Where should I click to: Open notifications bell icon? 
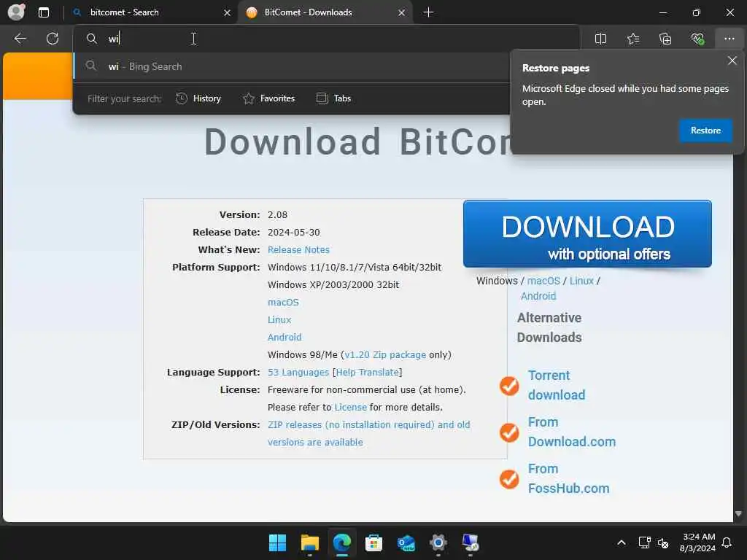tap(727, 542)
